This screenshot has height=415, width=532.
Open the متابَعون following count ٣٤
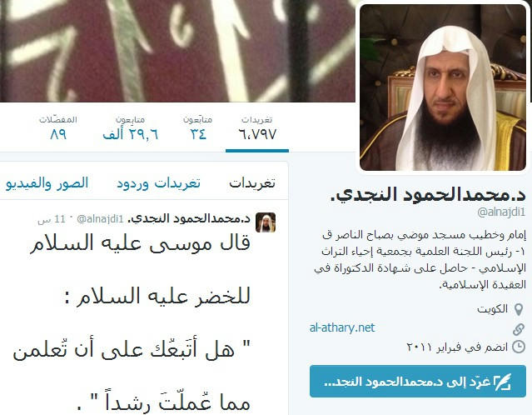[x=198, y=129]
